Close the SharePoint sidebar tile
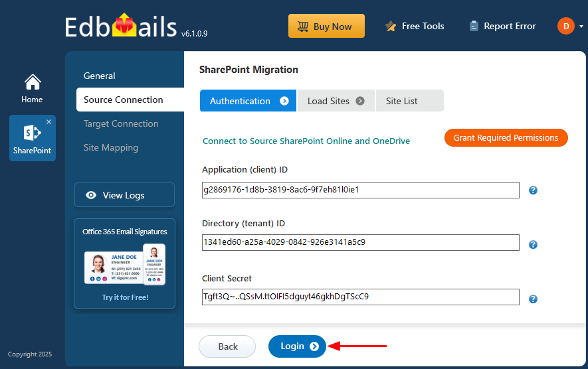 pyautogui.click(x=49, y=121)
